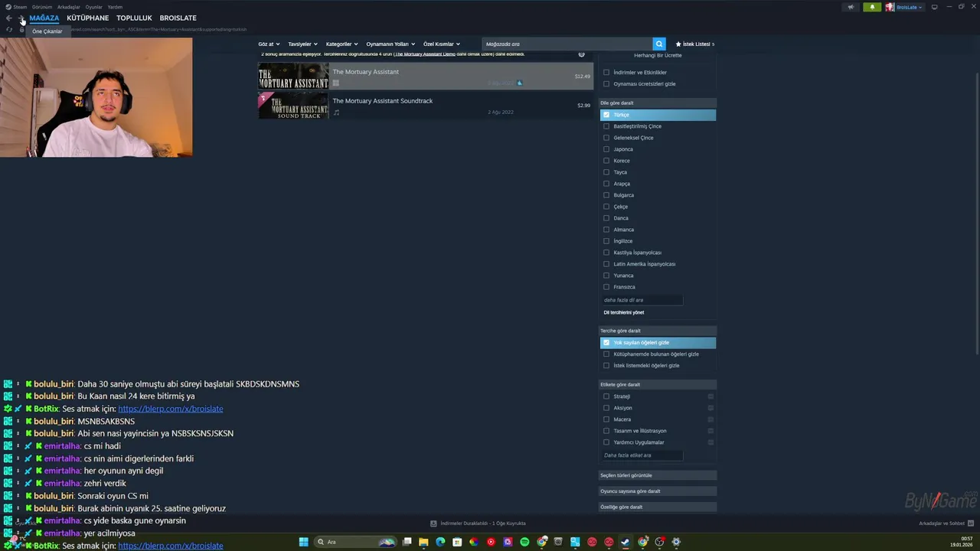This screenshot has height=551, width=980.
Task: Click the Daha fazla etiket ara field
Action: (x=642, y=455)
